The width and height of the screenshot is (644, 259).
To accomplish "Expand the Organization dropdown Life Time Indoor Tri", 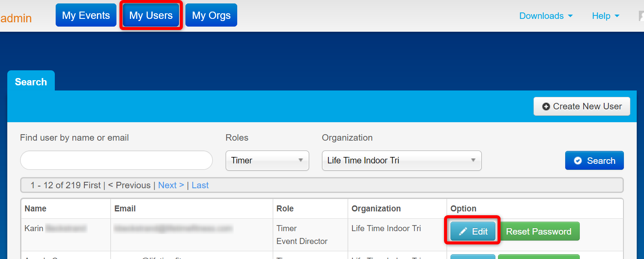I will tap(401, 160).
